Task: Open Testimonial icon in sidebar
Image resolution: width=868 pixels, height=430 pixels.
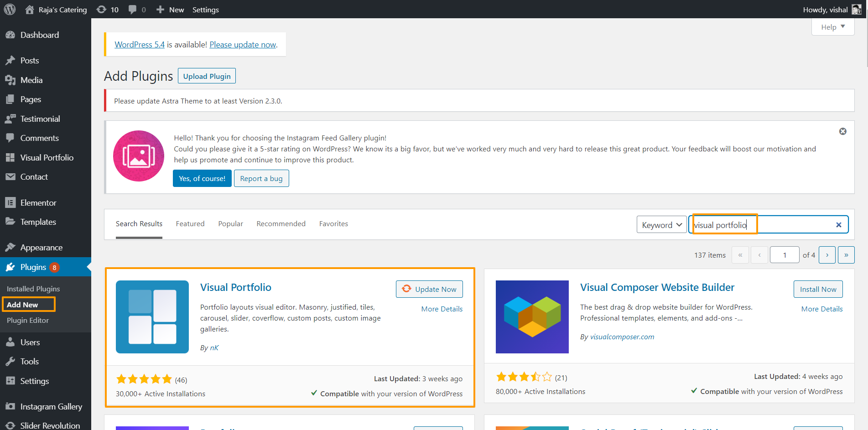Action: click(10, 119)
